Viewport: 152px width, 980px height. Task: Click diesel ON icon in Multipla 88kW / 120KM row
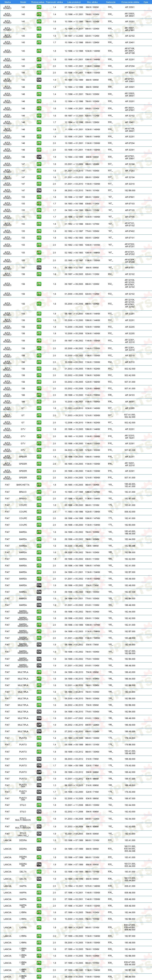[x=39, y=725]
